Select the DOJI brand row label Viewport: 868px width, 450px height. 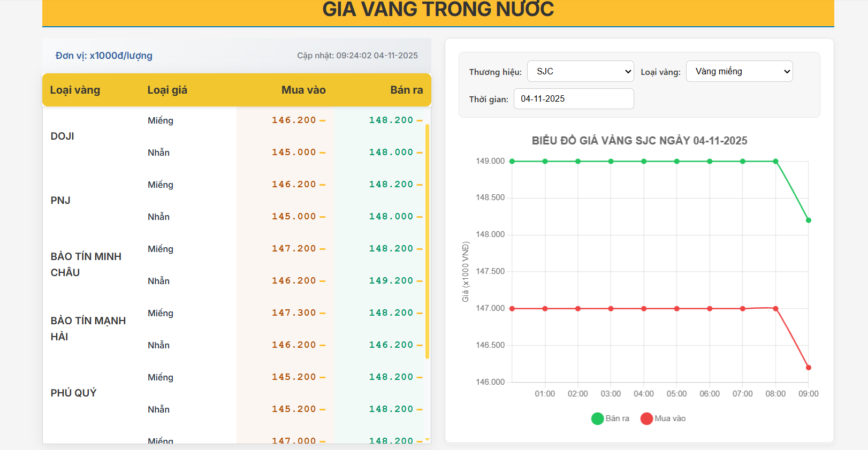[63, 136]
